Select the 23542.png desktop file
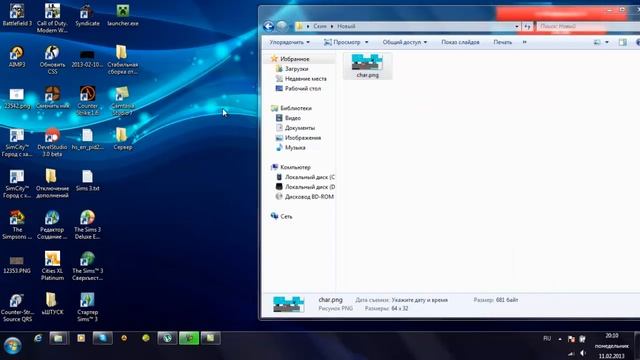 coord(17,98)
